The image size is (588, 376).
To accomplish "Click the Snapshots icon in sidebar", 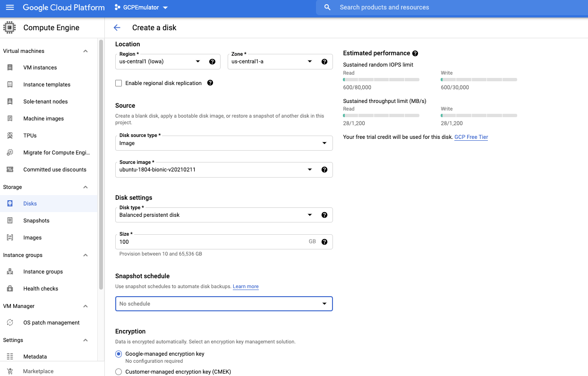I will point(10,221).
